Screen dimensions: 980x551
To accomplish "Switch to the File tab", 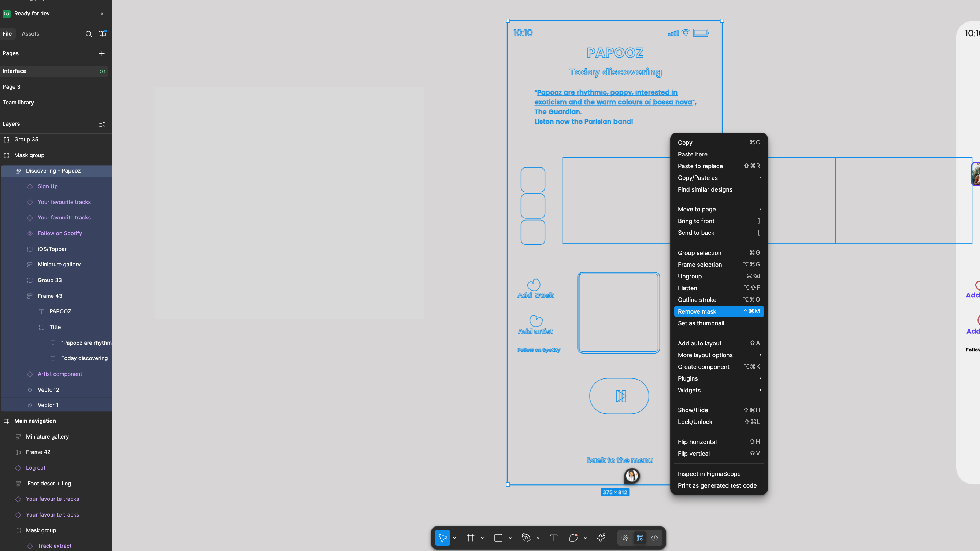I will coord(7,33).
